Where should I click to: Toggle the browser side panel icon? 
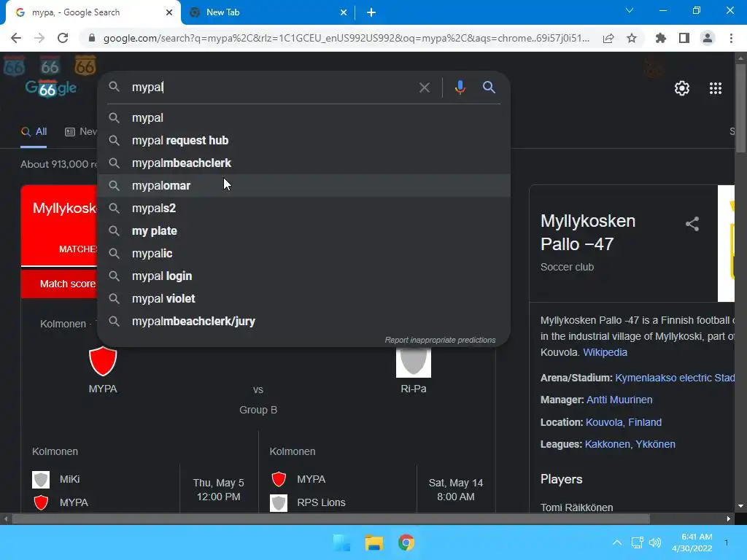click(684, 38)
